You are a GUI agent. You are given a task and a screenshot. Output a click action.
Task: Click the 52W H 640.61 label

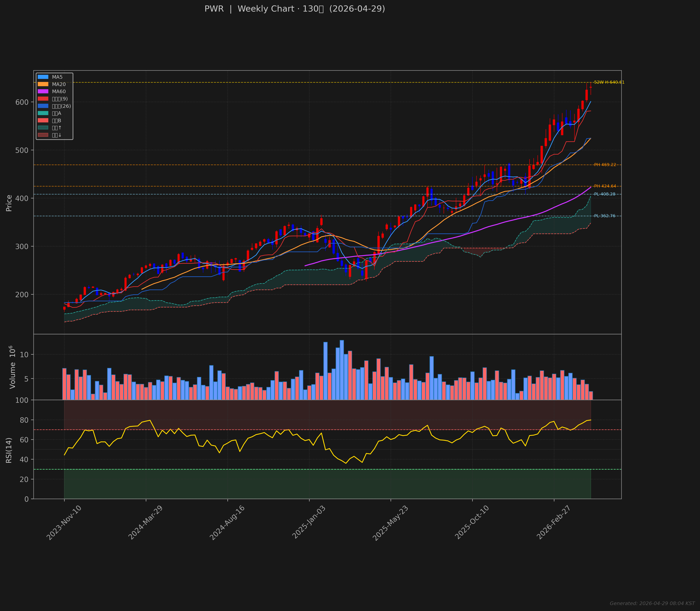[x=609, y=82]
